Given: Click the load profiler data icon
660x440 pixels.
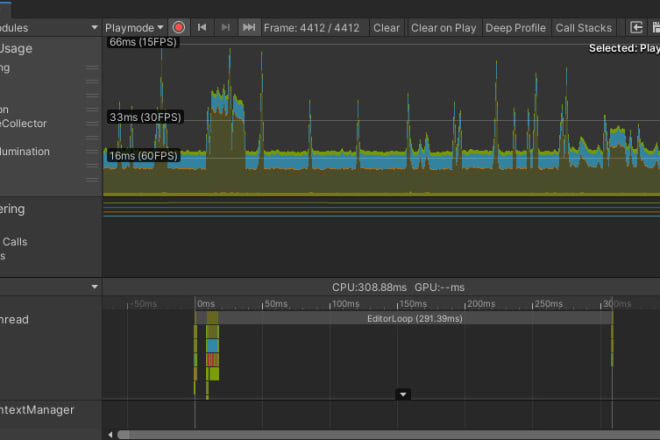Looking at the screenshot, I should tap(636, 28).
